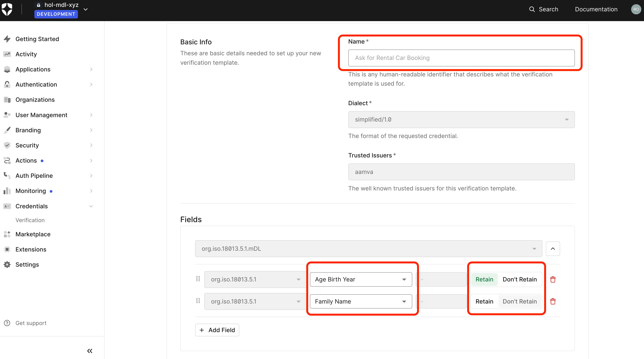This screenshot has height=359, width=644.
Task: Click the Search button in header
Action: pyautogui.click(x=544, y=9)
